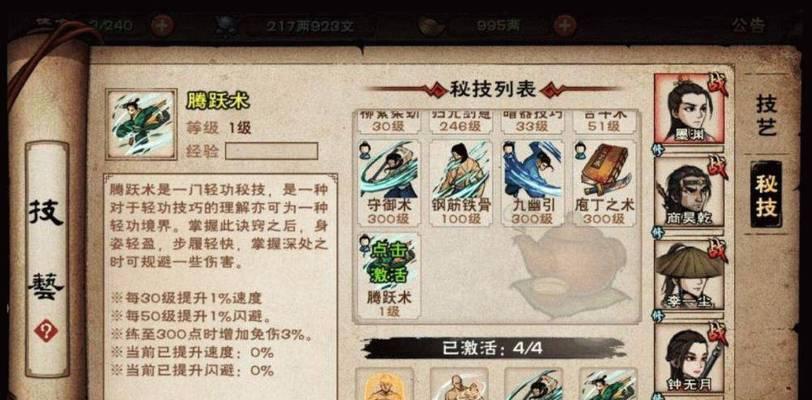Choose the 九幽引 skill icon

532,182
